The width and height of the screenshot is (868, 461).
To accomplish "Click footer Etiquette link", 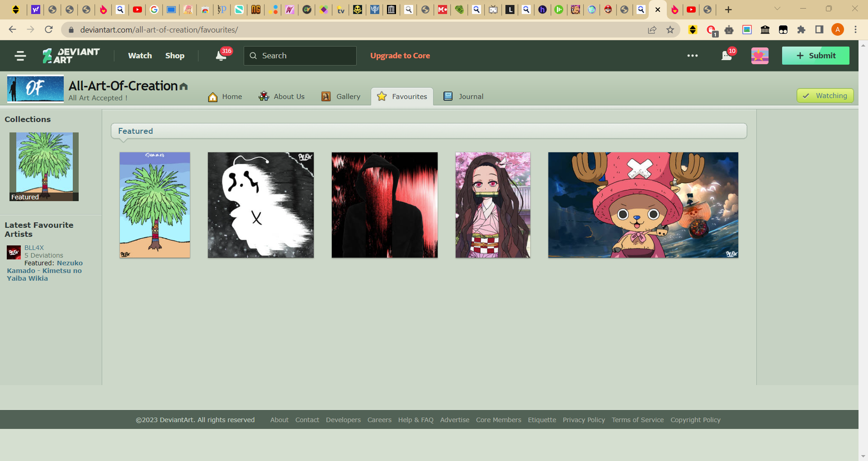I will [x=542, y=420].
